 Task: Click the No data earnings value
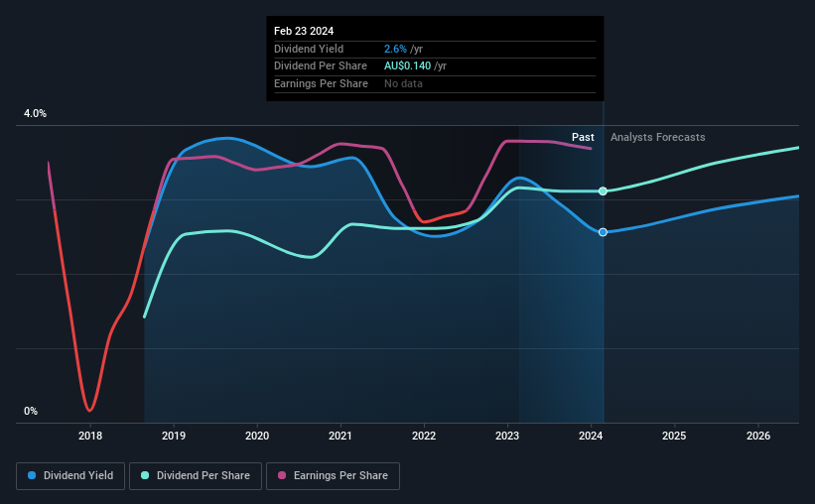(x=403, y=83)
